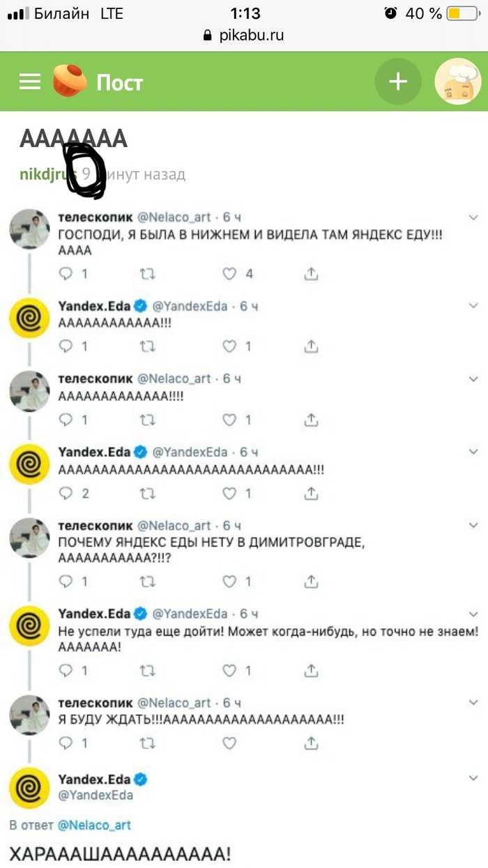Open the hamburger menu in Pikabu header
Viewport: 488px width, 868px height.
pos(30,82)
